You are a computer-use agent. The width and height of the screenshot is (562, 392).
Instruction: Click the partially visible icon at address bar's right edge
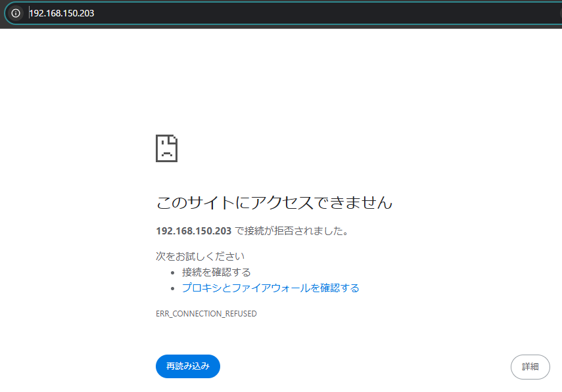(x=559, y=12)
